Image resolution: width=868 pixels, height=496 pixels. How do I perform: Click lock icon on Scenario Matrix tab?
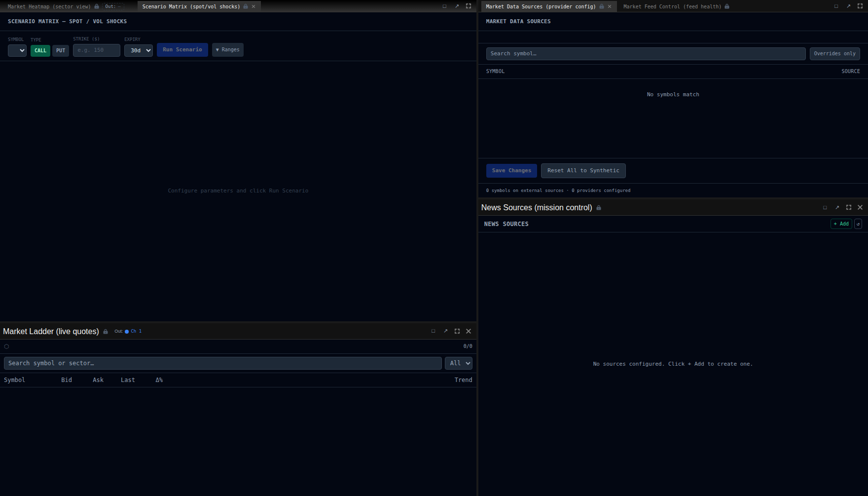coord(246,6)
